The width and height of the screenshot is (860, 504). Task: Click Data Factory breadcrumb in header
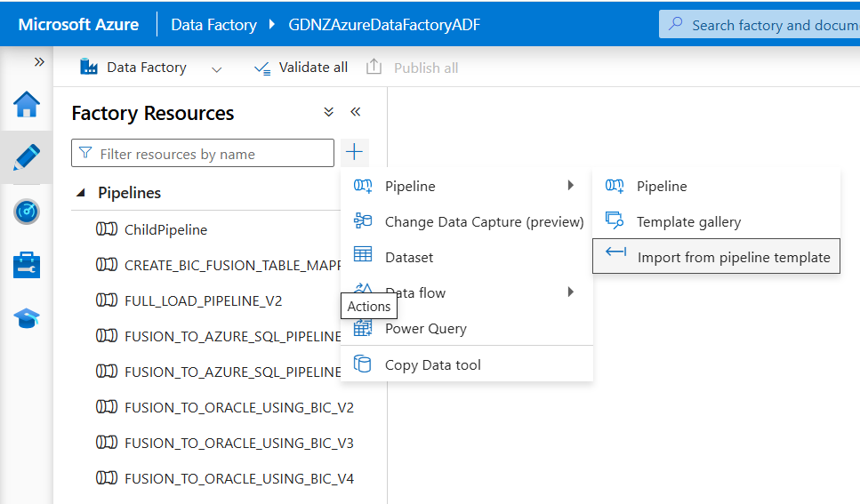(214, 25)
